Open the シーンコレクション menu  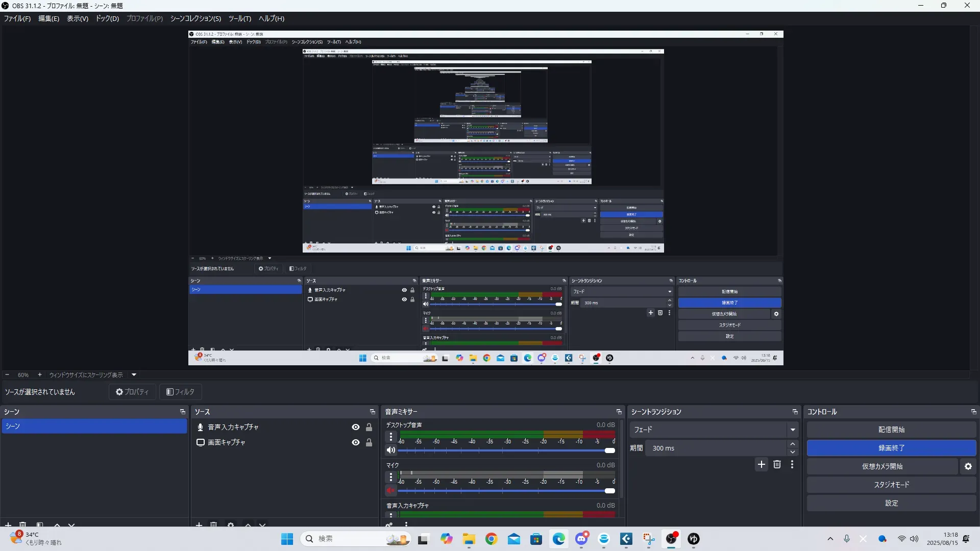click(195, 18)
